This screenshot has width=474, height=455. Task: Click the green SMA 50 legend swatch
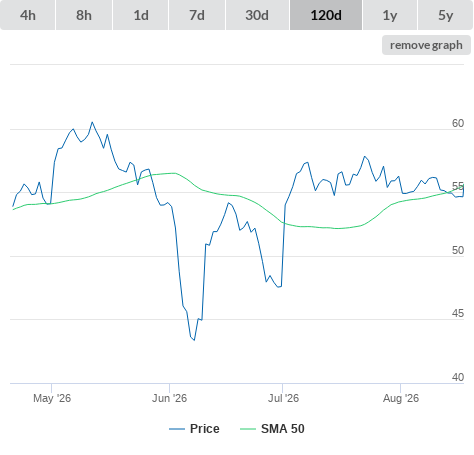pyautogui.click(x=248, y=429)
